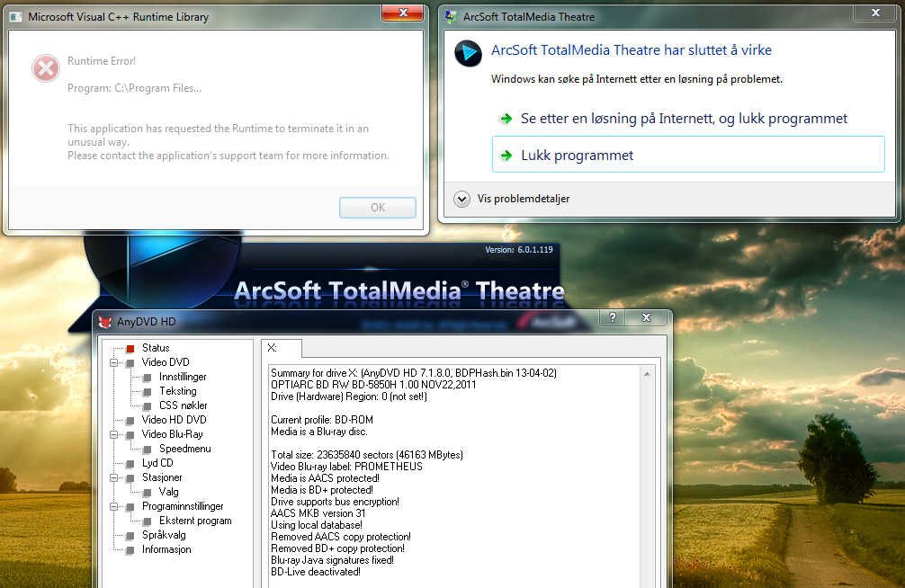The width and height of the screenshot is (905, 588).
Task: Open Informasjon tree entry
Action: [166, 550]
